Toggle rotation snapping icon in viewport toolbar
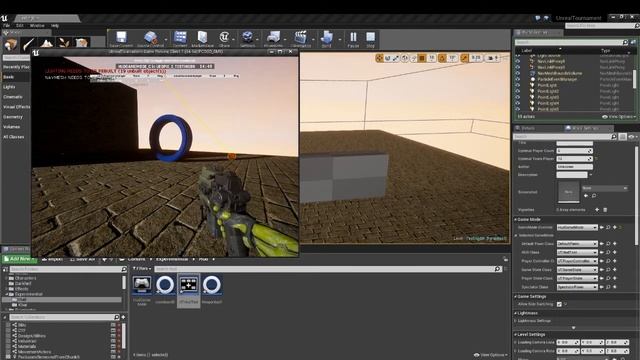Image resolution: width=640 pixels, height=360 pixels. point(442,58)
